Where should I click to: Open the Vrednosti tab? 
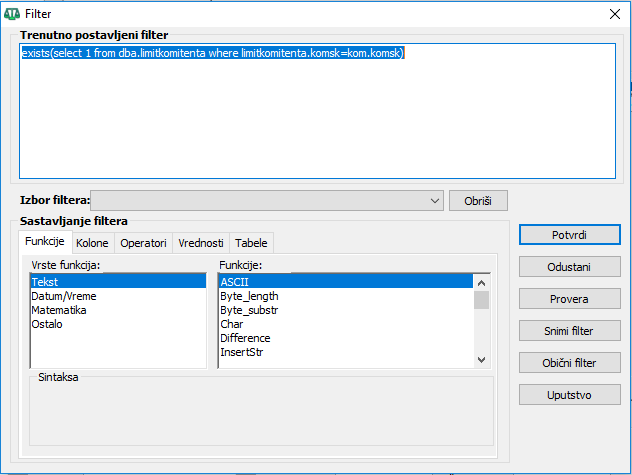pyautogui.click(x=201, y=243)
